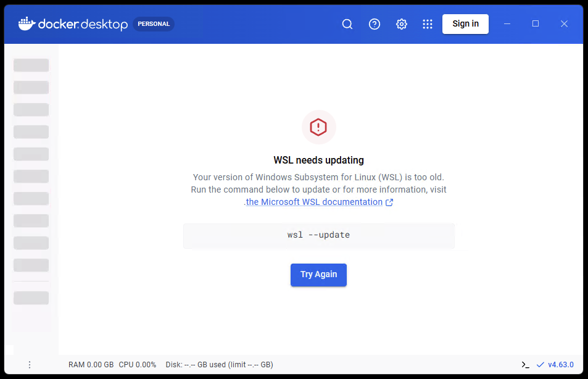Viewport: 588px width, 379px height.
Task: Close the Docker Desktop window
Action: point(564,23)
